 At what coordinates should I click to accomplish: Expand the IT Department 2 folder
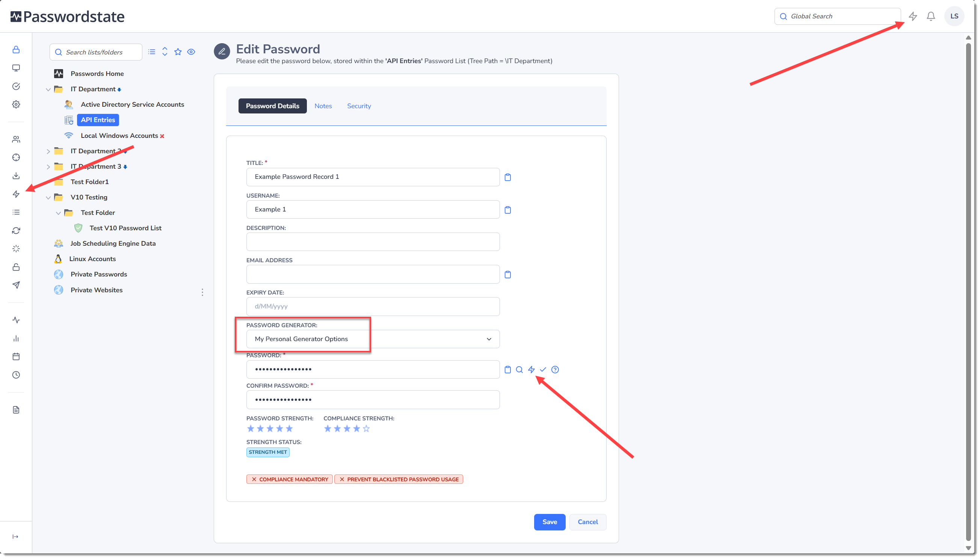(48, 151)
